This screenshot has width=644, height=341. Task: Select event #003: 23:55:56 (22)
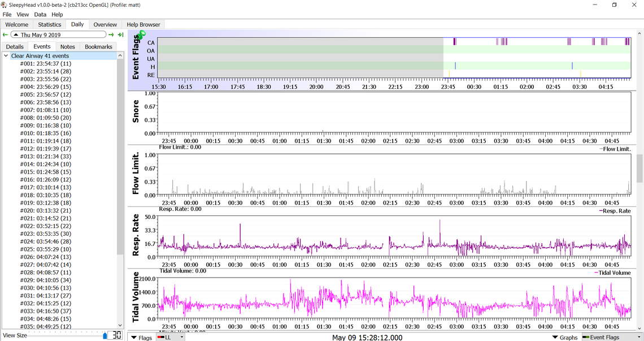(x=46, y=79)
